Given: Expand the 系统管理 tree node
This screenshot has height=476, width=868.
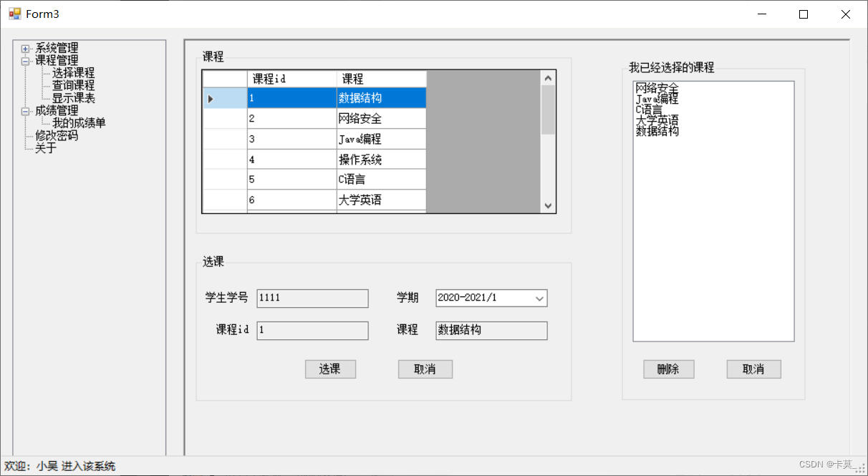Looking at the screenshot, I should (26, 47).
